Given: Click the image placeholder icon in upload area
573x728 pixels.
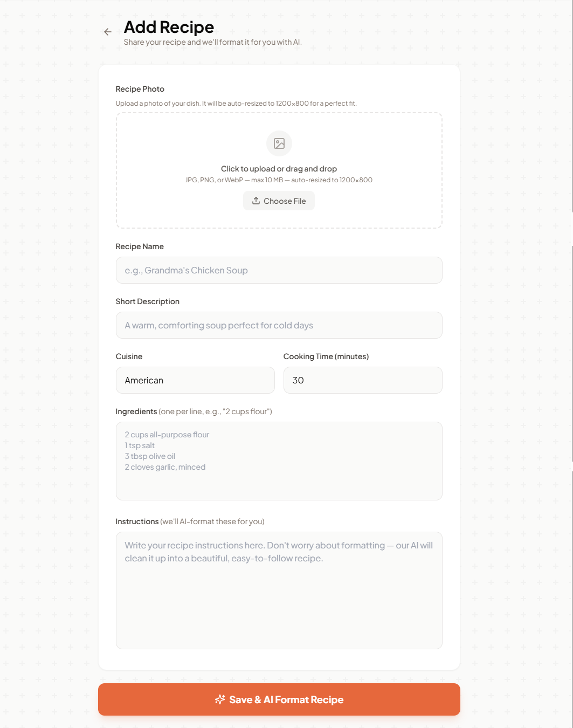Looking at the screenshot, I should point(279,143).
